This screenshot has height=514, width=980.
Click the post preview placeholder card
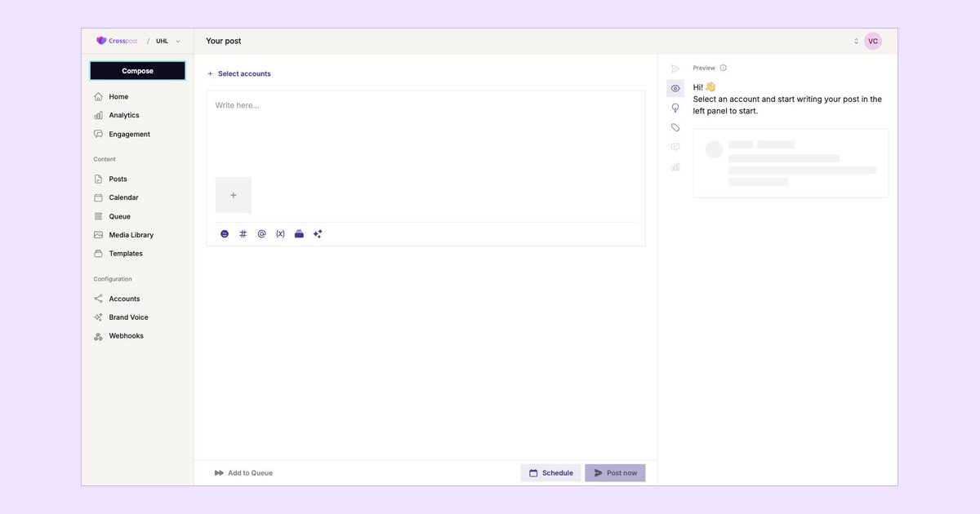tap(791, 163)
